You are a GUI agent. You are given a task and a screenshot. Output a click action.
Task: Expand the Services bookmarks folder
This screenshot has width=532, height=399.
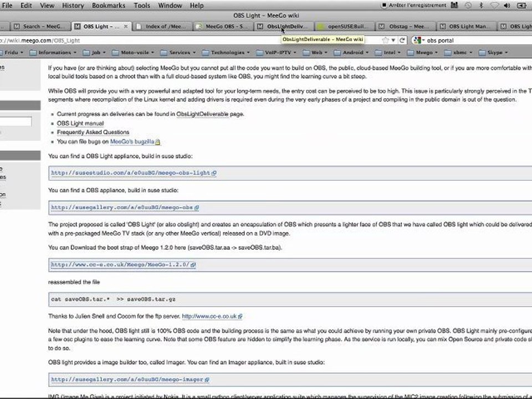(x=178, y=53)
